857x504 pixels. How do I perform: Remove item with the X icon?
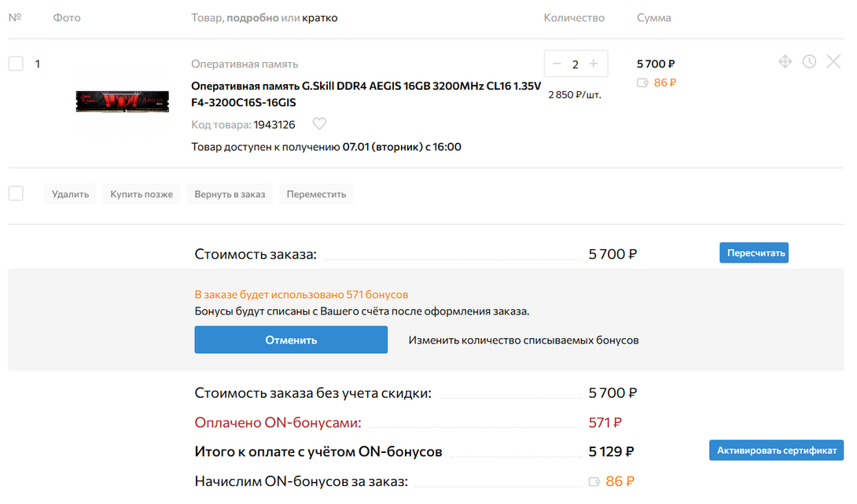833,61
